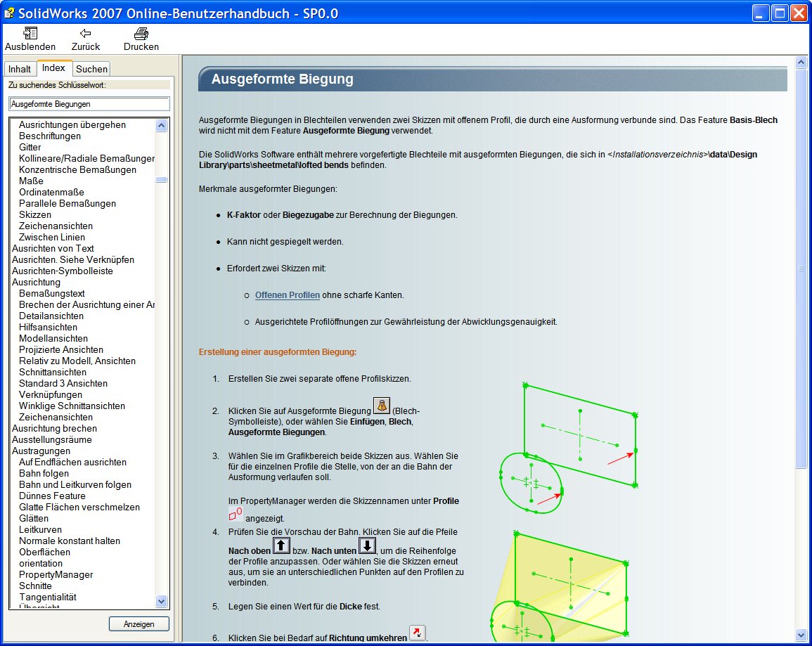Select index entry 'Ausrichtung brechen'

click(x=54, y=429)
